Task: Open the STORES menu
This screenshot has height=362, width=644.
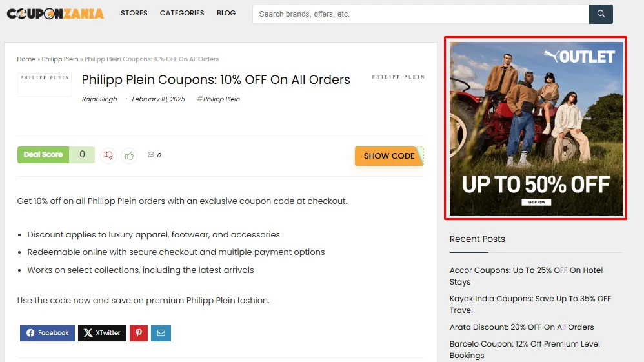Action: click(x=134, y=13)
